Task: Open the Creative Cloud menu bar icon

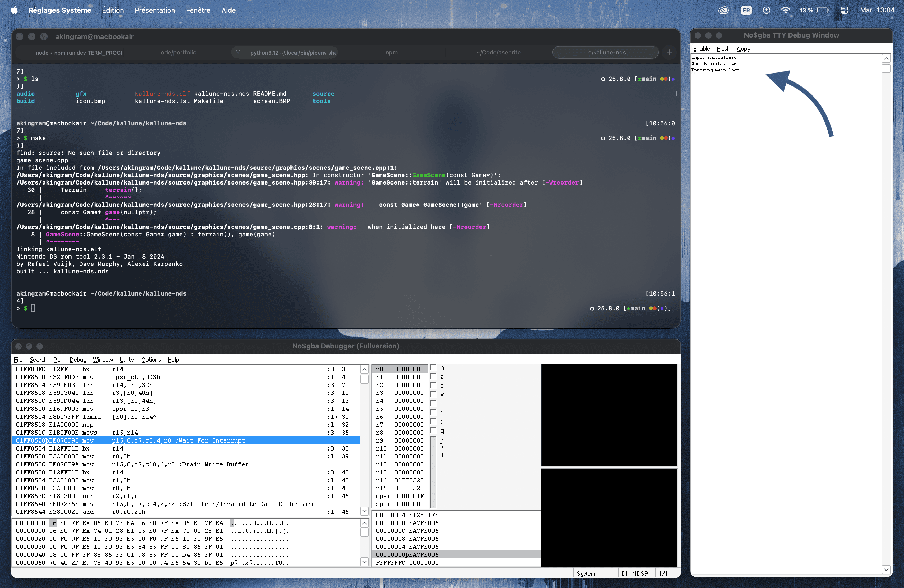Action: (x=723, y=10)
